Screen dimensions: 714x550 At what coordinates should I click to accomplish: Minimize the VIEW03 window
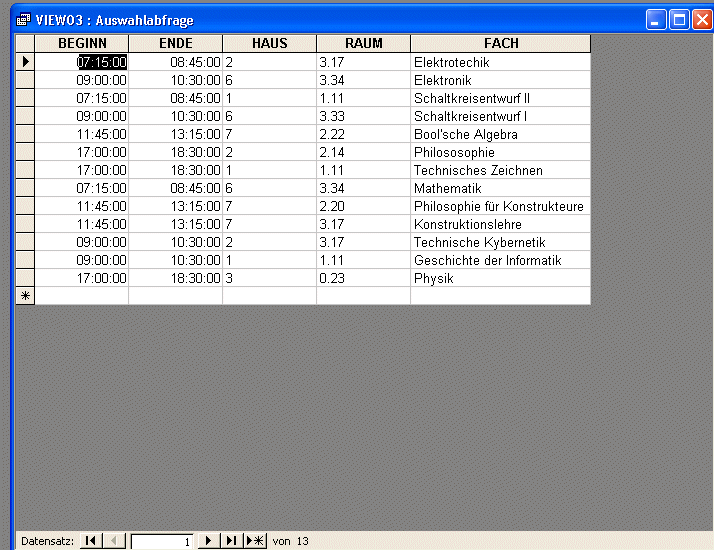click(x=656, y=20)
